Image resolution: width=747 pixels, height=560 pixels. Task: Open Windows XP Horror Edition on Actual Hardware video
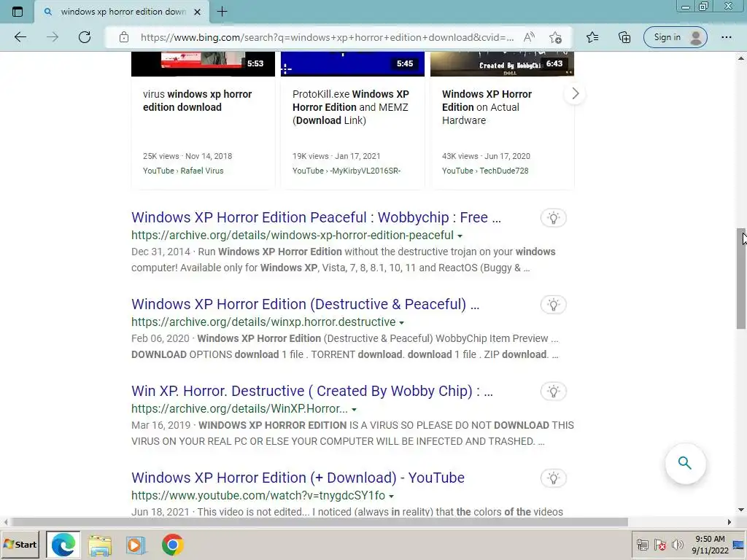pos(487,107)
